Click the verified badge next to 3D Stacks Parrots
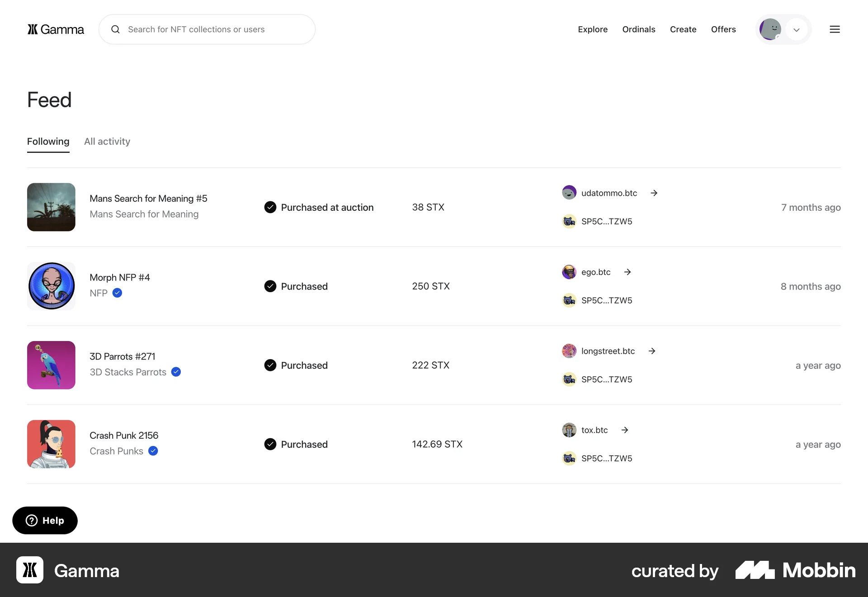This screenshot has width=868, height=597. coord(176,372)
